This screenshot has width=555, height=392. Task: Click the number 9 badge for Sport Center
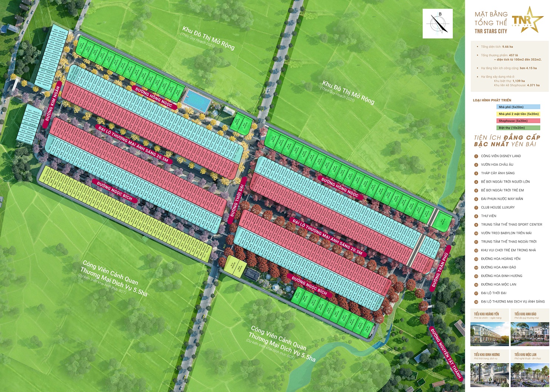476,225
